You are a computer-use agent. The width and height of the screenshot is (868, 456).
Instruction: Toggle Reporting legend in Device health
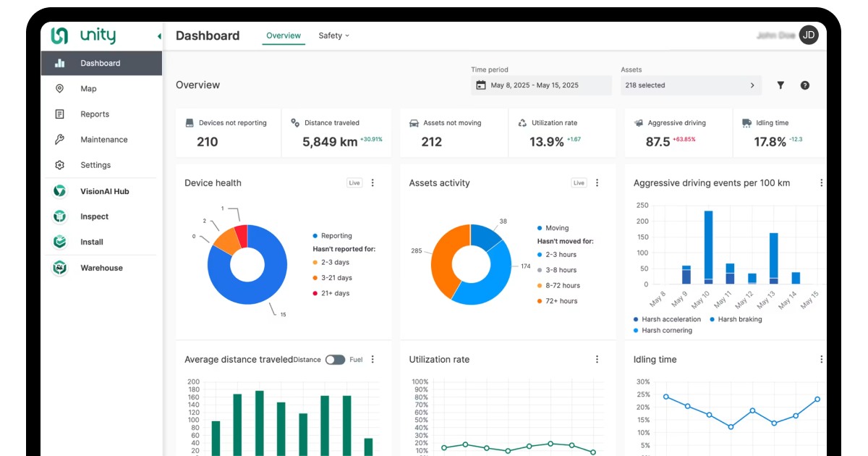point(333,236)
